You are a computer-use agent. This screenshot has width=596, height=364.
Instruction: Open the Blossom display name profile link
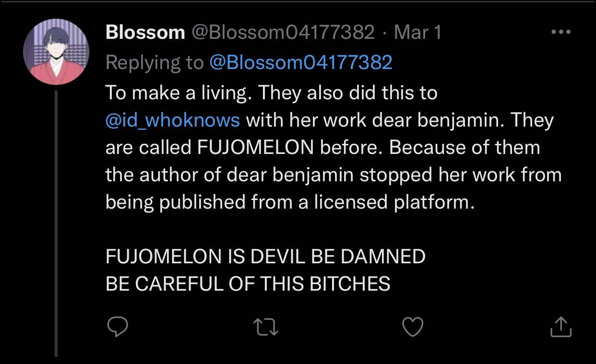(x=145, y=32)
